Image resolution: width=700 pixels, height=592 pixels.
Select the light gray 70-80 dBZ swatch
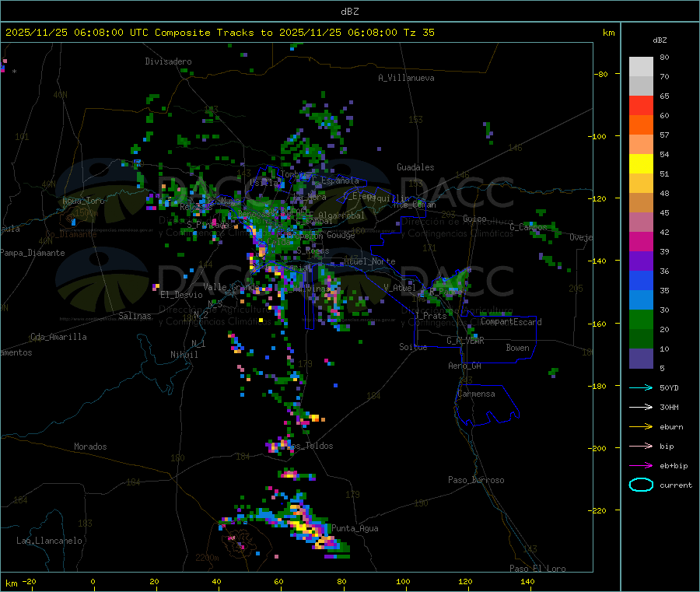(641, 67)
